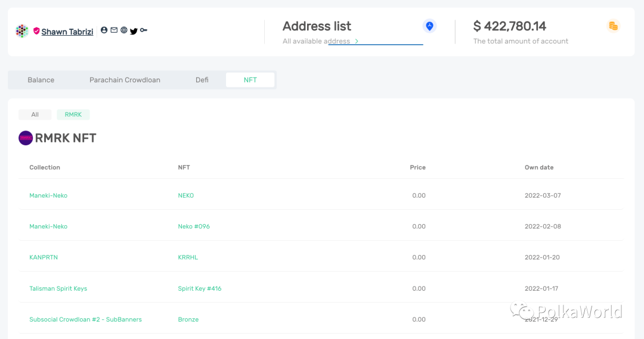The height and width of the screenshot is (339, 644).
Task: Open the Twitter bird icon
Action: click(134, 31)
